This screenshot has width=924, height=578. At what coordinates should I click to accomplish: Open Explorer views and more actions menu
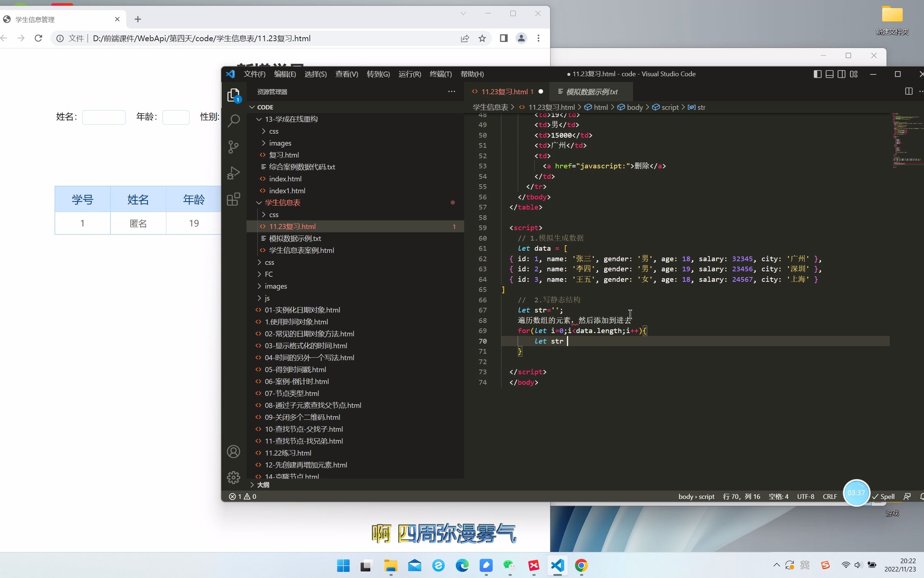pos(452,92)
